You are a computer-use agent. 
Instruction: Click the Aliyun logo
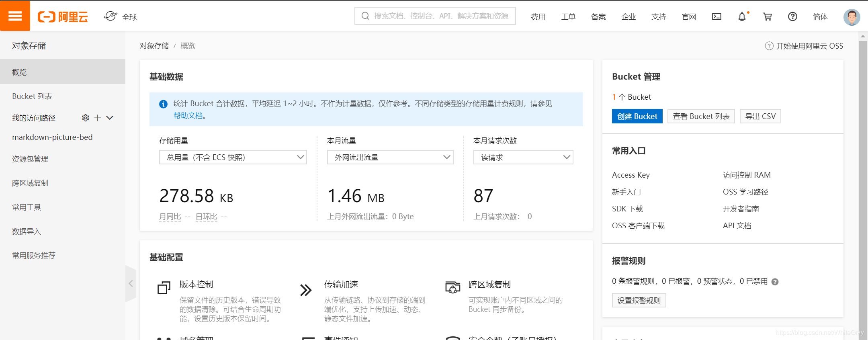tap(63, 16)
